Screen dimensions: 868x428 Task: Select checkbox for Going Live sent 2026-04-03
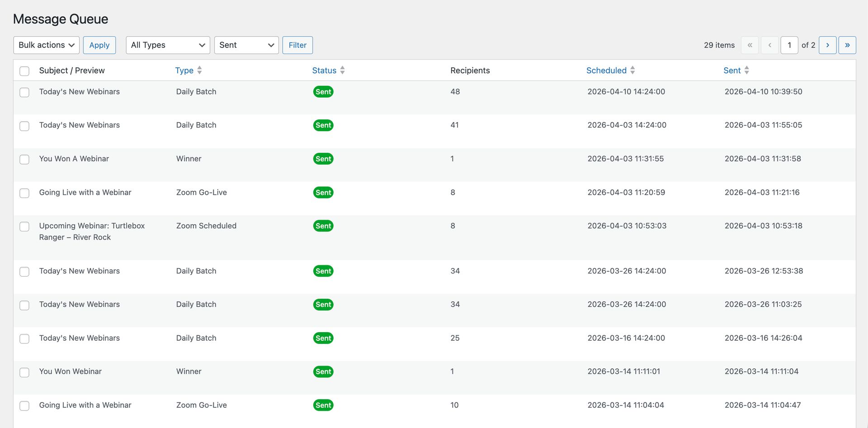24,193
